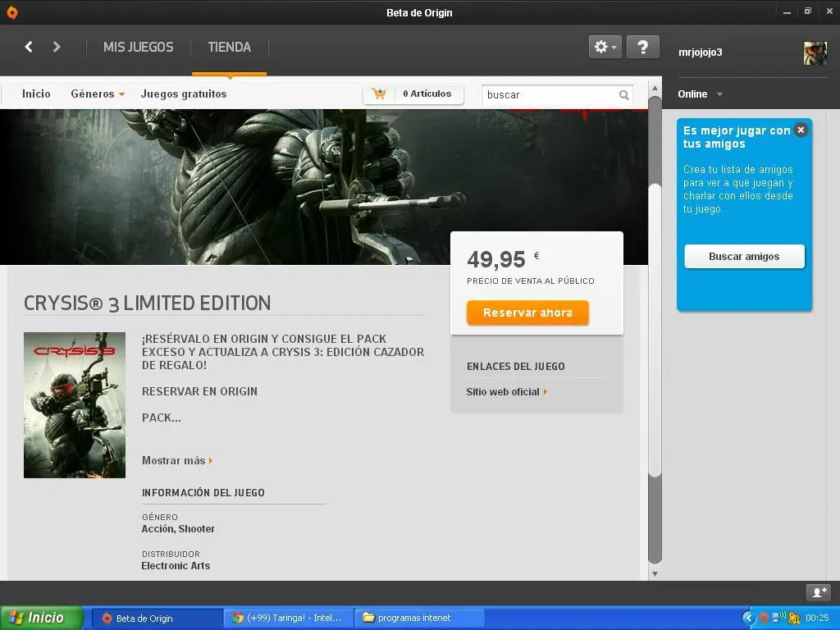This screenshot has height=630, width=840.
Task: Click the Origin logo in title bar
Action: (x=12, y=11)
